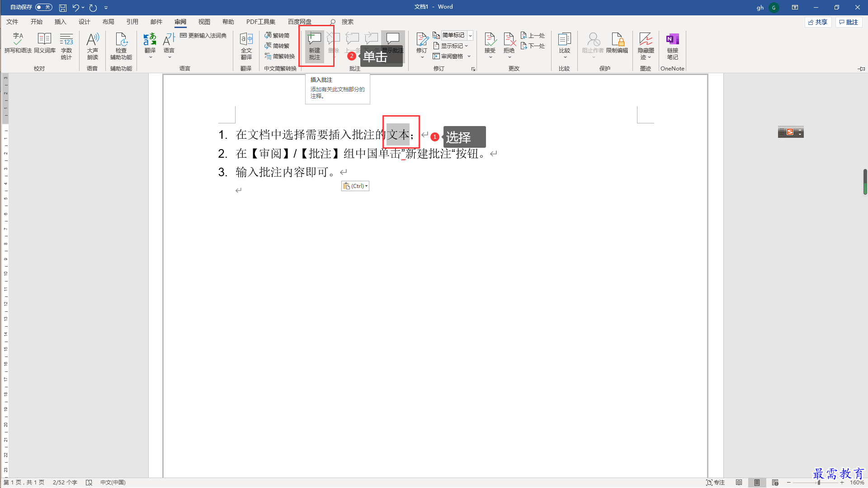Screen dimensions: 868x488
Task: Click New Comment (新建批注) button
Action: (x=315, y=46)
